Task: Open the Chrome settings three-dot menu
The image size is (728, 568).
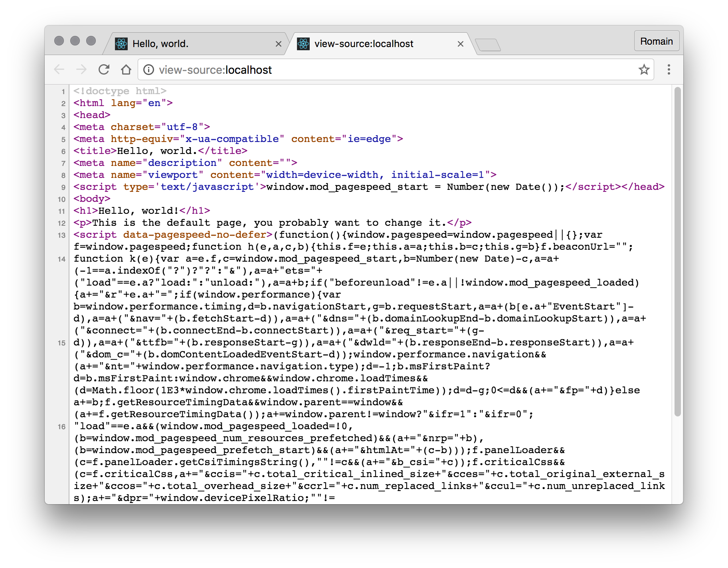Action: click(669, 69)
